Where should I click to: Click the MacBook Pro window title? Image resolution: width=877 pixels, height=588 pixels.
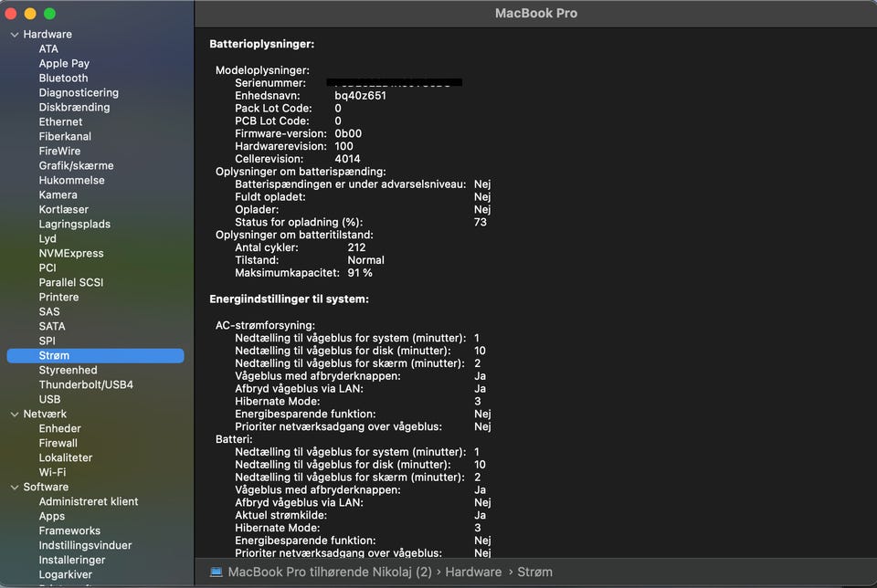point(536,13)
